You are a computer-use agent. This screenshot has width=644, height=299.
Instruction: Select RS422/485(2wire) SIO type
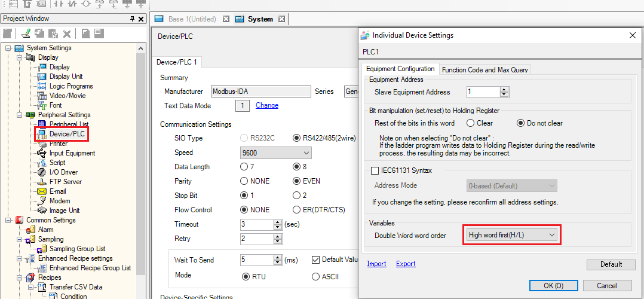pos(296,138)
